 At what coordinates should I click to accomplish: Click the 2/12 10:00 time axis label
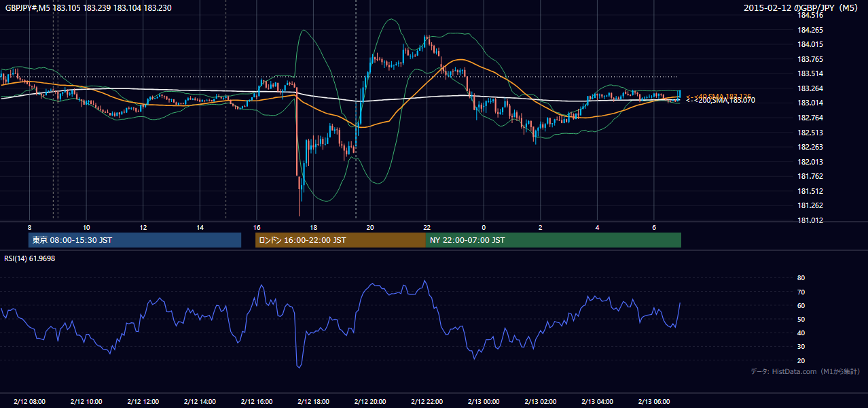[x=86, y=402]
